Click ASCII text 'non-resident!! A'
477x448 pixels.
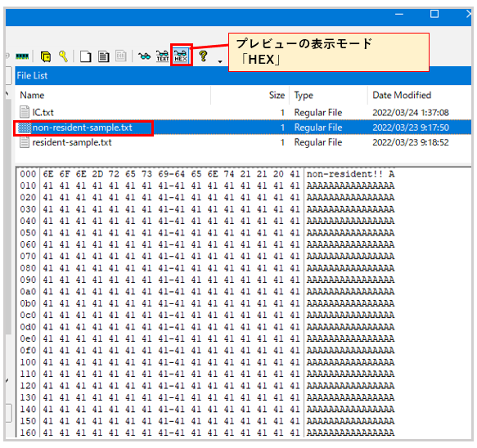pyautogui.click(x=350, y=174)
